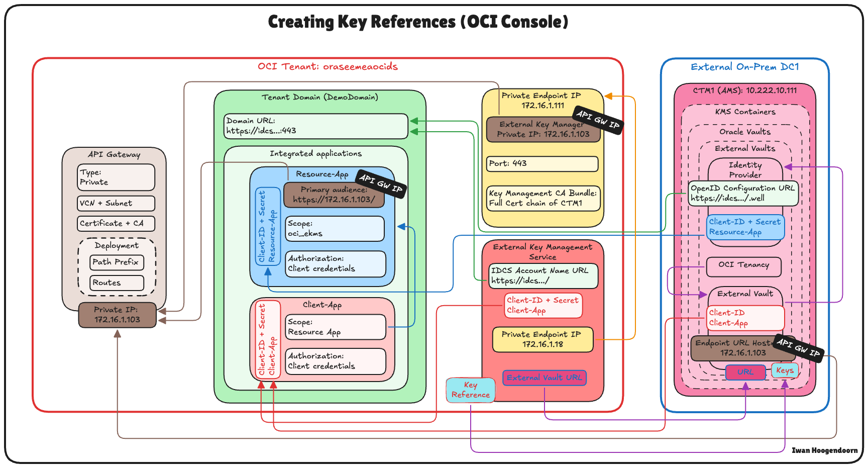Click the cyan Keys box
The image size is (868, 468).
[x=785, y=371]
